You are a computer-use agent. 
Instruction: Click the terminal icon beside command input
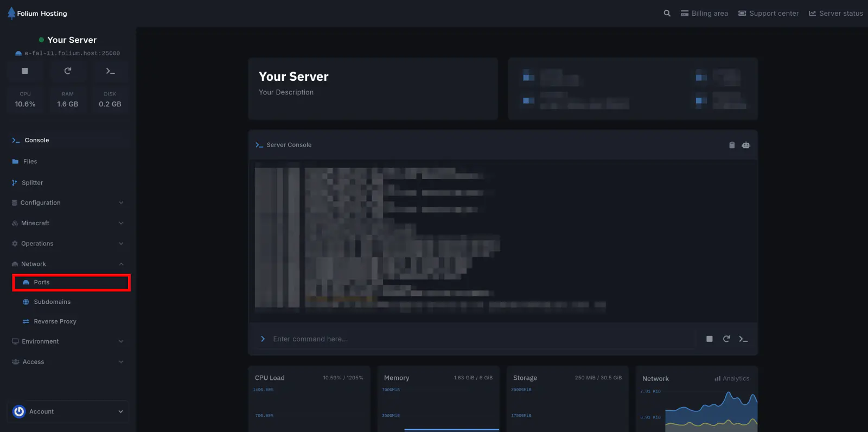[743, 339]
